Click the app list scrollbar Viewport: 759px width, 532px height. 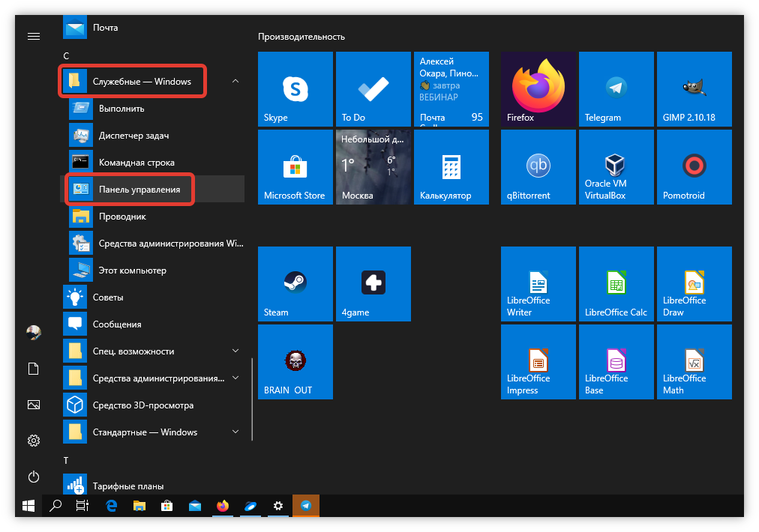[252, 399]
